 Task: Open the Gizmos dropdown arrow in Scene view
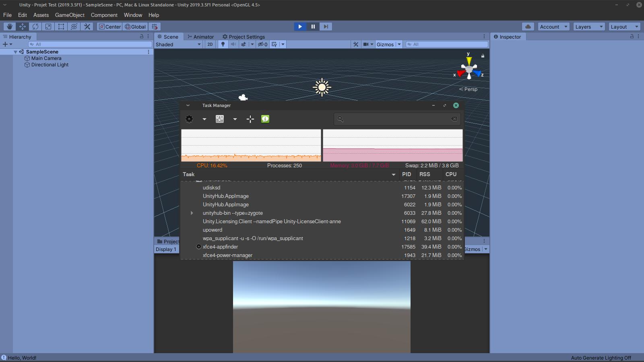tap(399, 44)
